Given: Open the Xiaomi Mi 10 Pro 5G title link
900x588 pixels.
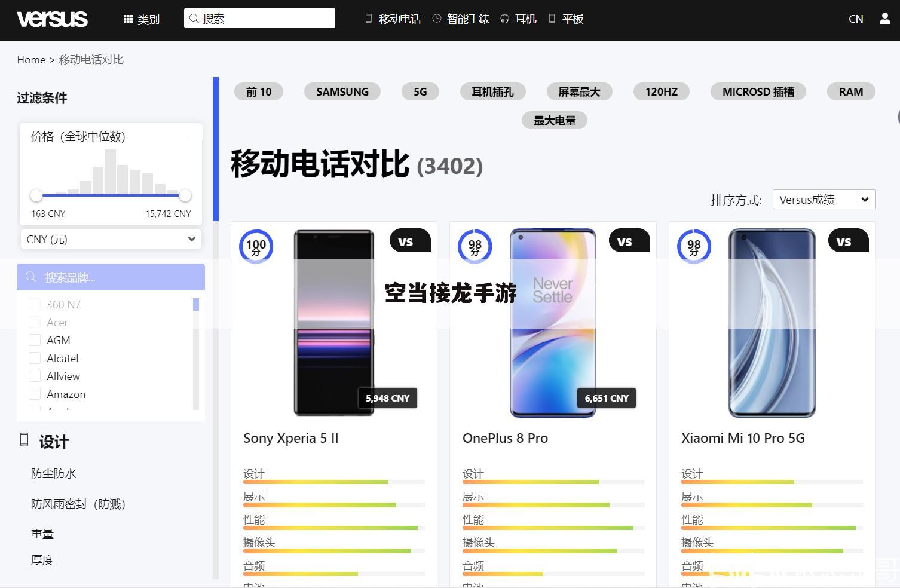Looking at the screenshot, I should [743, 438].
